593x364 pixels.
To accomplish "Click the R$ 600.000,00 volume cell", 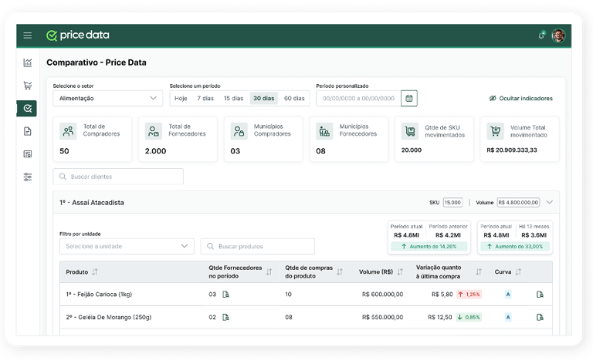I will 382,294.
